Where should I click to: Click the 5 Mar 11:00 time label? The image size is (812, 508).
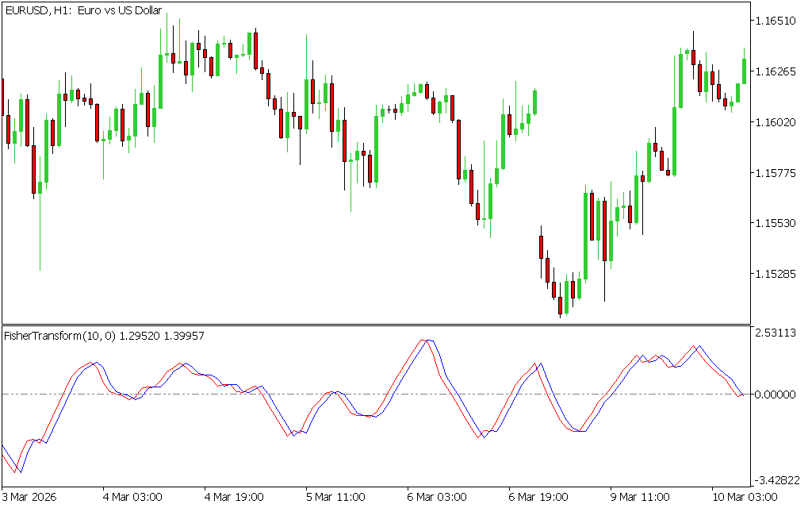(x=335, y=497)
